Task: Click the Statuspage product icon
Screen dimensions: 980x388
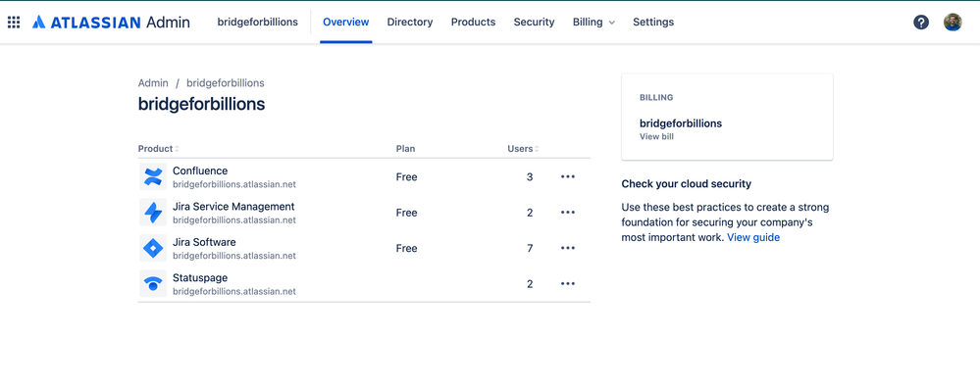Action: [152, 283]
